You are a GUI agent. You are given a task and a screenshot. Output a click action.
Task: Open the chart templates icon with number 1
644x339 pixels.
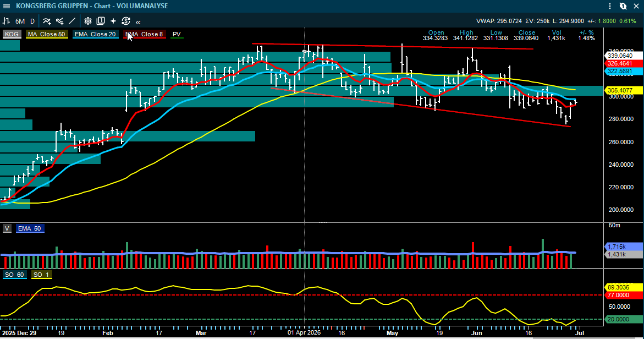click(101, 21)
